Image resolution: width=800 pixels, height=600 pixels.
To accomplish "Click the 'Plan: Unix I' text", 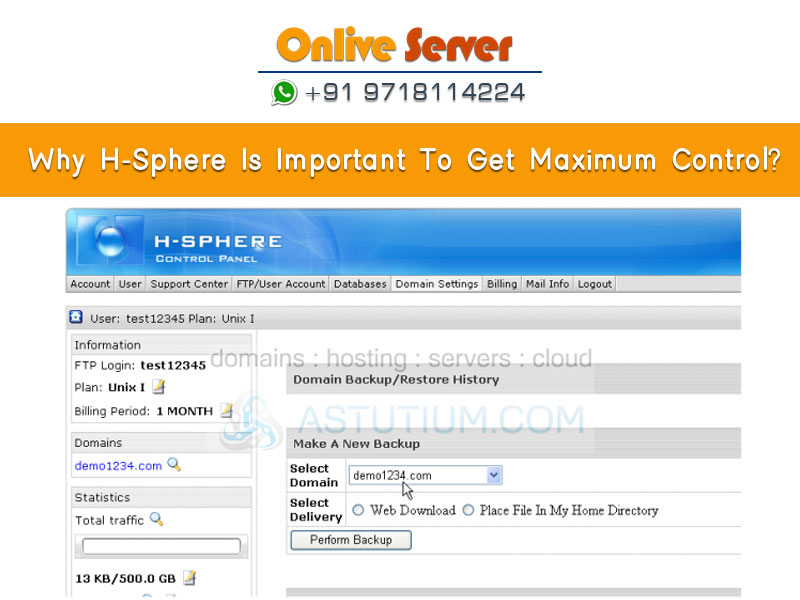I will tap(110, 388).
